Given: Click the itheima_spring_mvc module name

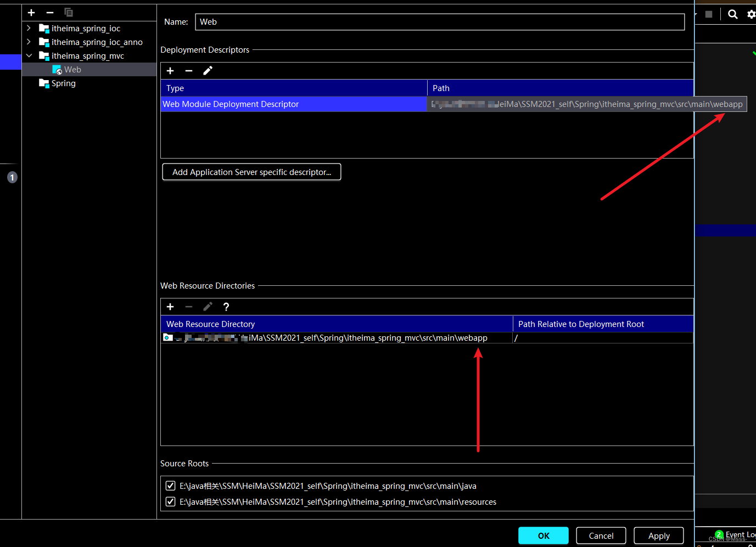Looking at the screenshot, I should click(88, 55).
